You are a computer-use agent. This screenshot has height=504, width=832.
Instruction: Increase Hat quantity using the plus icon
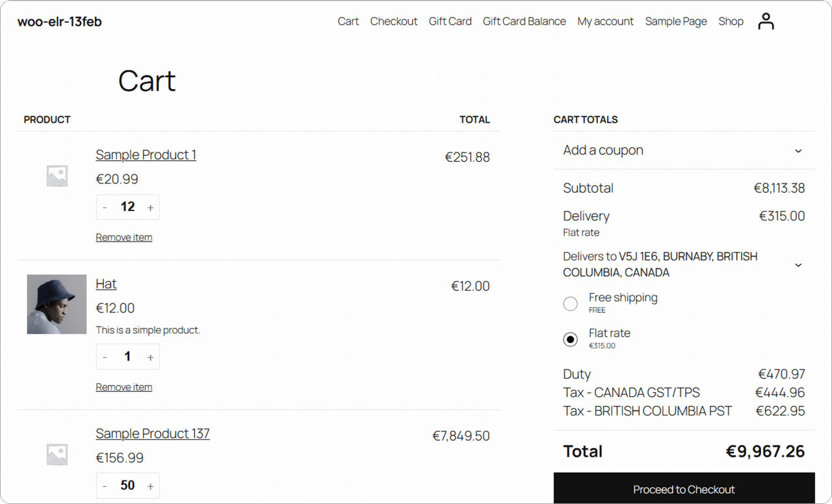[x=150, y=356]
